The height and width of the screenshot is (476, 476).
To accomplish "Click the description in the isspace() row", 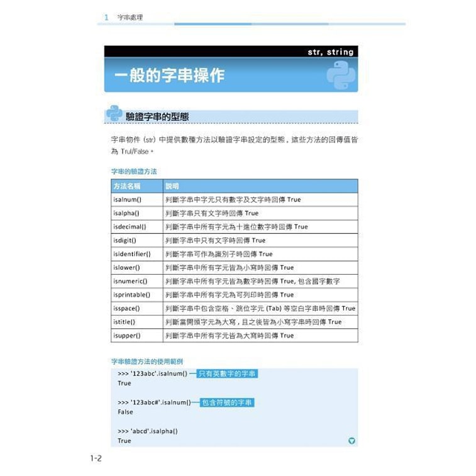I will [260, 309].
